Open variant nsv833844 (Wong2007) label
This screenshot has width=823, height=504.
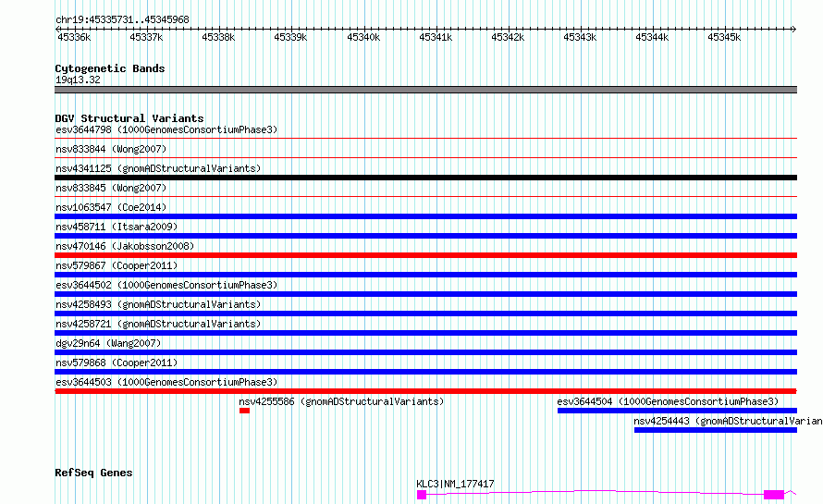pos(111,149)
